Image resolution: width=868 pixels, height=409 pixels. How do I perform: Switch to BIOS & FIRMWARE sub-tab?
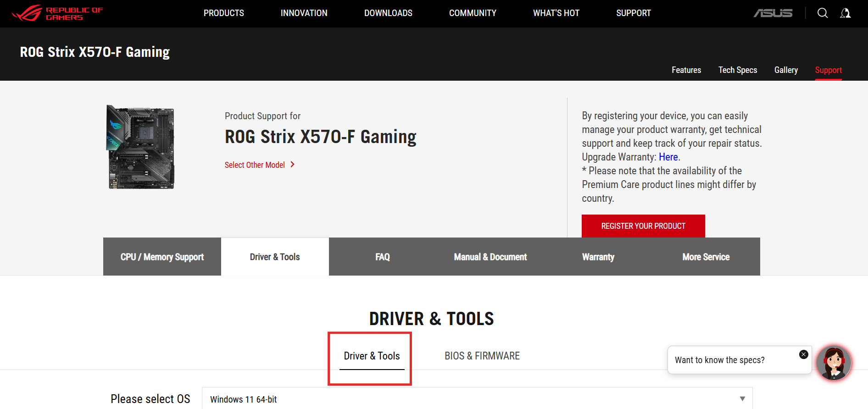tap(482, 356)
